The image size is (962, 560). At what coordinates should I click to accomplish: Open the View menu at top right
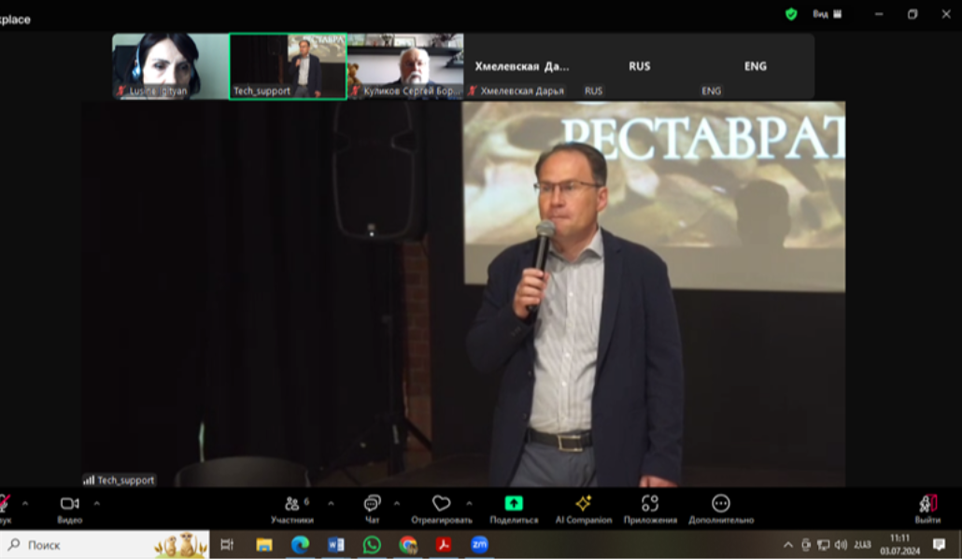[827, 14]
